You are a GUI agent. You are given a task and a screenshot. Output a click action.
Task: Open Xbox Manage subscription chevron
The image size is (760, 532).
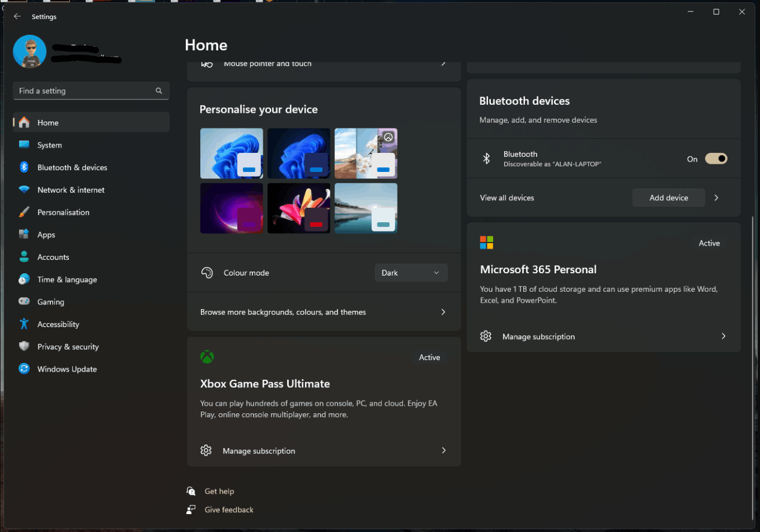443,450
